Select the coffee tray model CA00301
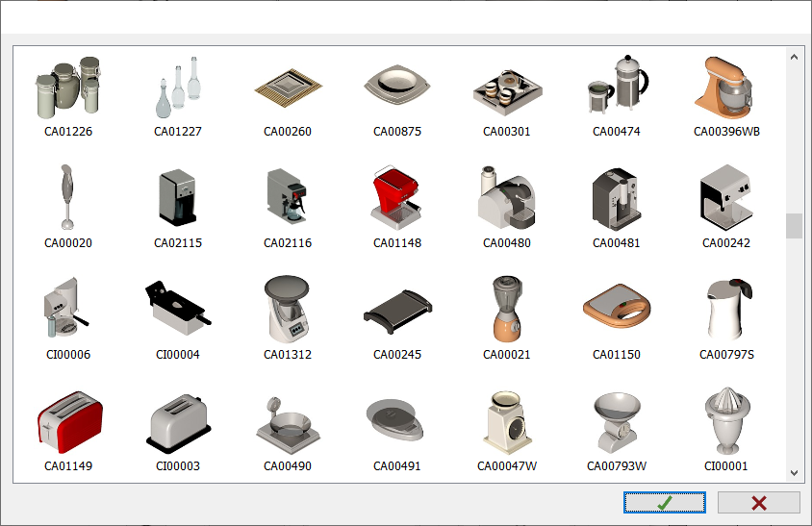Viewport: 812px width, 526px height. 507,92
